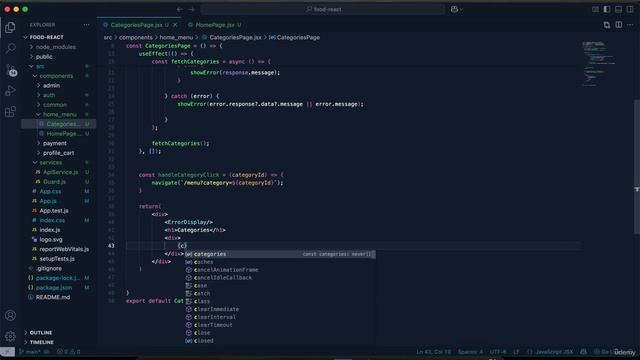The height and width of the screenshot is (360, 640).
Task: Select 'categories' autocomplete suggestion
Action: click(x=280, y=254)
